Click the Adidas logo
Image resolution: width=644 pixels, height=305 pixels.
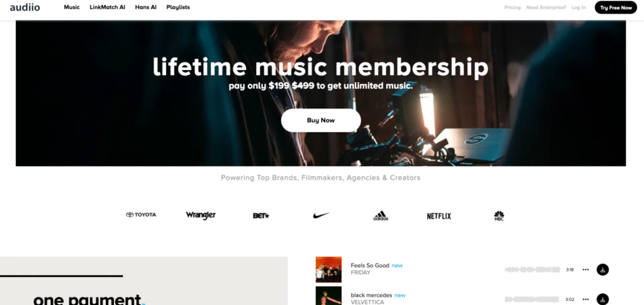pyautogui.click(x=381, y=216)
